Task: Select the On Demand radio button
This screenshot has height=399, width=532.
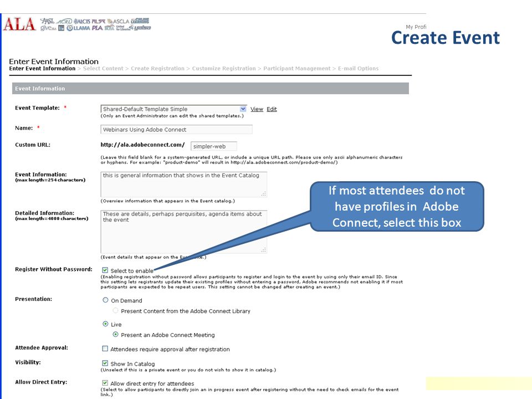Action: coord(105,300)
